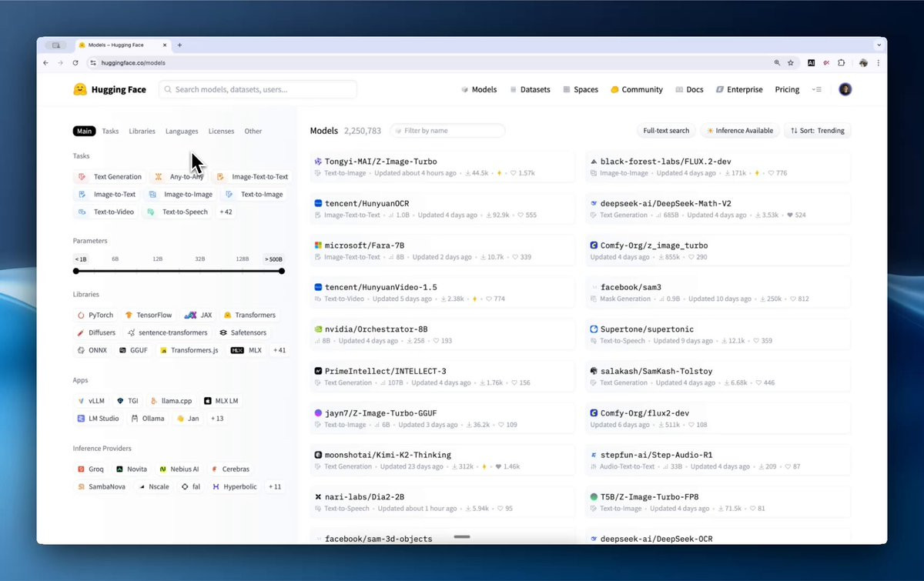Toggle the Image-to-Text task filter
Screen dimensions: 924x581
pos(106,194)
